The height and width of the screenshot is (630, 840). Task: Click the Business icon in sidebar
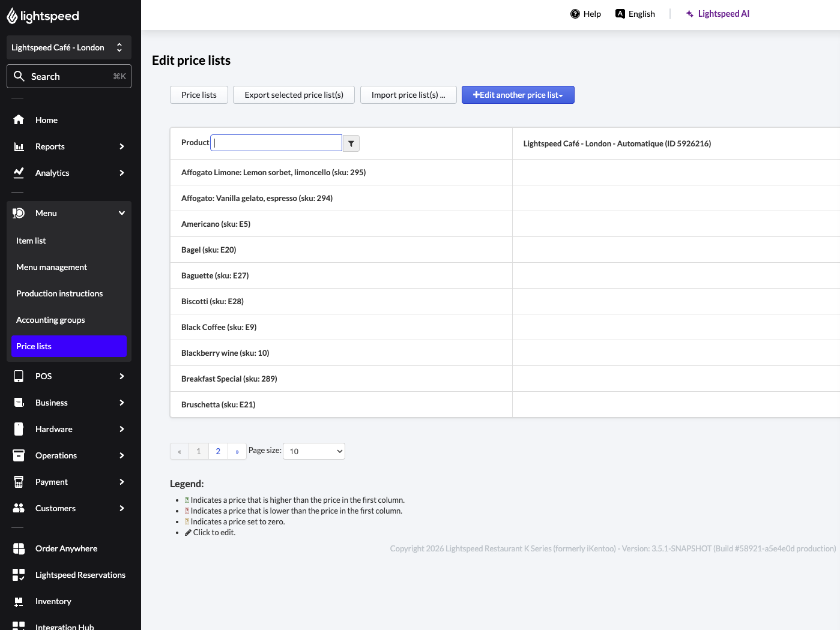(19, 403)
